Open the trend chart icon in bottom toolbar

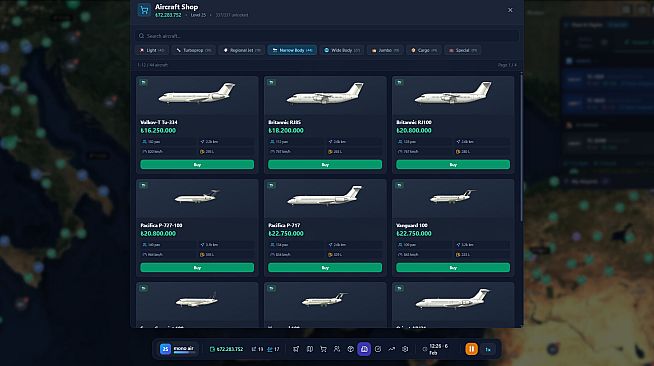391,349
